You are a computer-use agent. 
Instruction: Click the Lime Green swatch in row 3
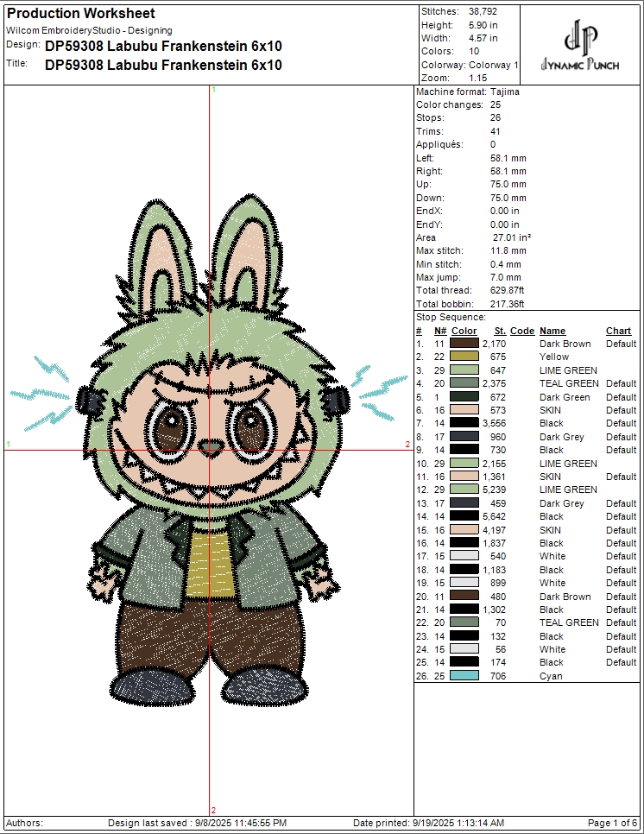pyautogui.click(x=464, y=370)
